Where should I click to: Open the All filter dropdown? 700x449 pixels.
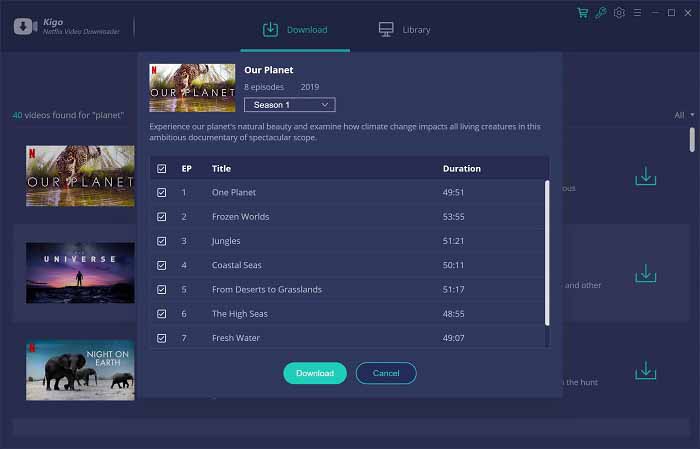click(x=684, y=115)
